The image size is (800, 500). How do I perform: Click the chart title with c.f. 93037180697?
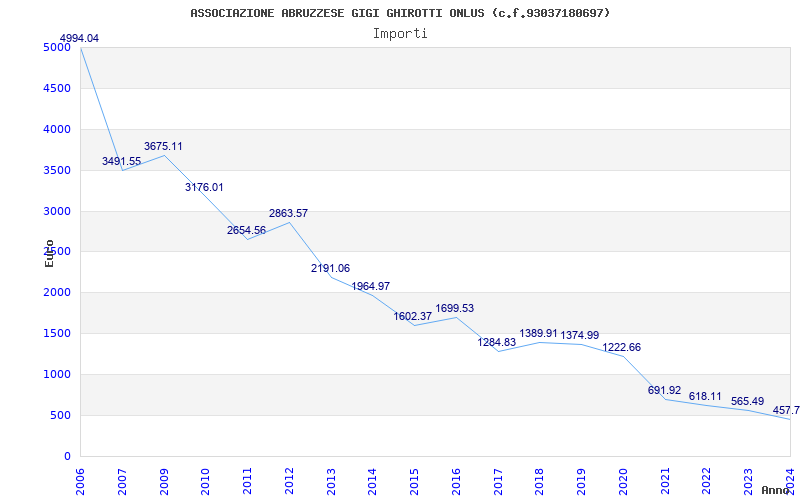pyautogui.click(x=400, y=13)
